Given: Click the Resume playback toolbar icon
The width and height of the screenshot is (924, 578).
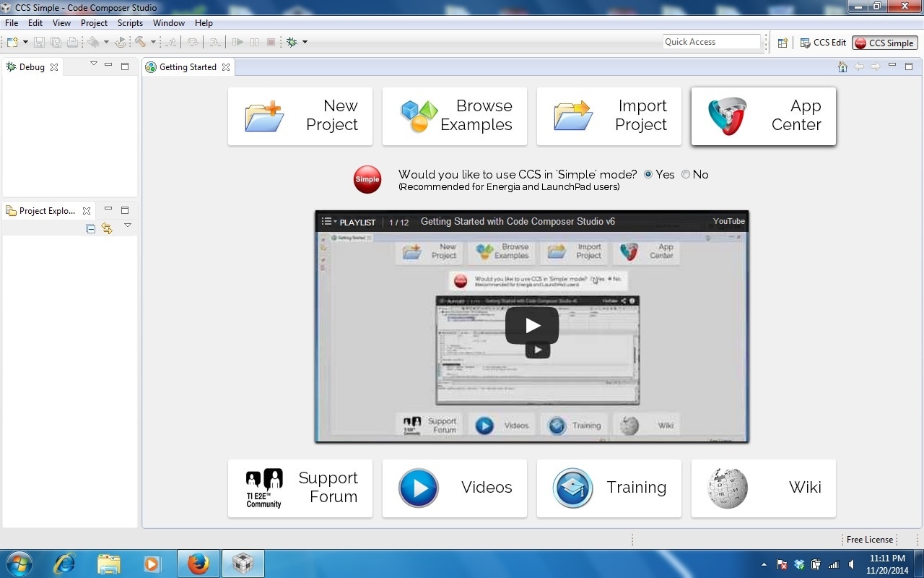Looking at the screenshot, I should point(237,42).
